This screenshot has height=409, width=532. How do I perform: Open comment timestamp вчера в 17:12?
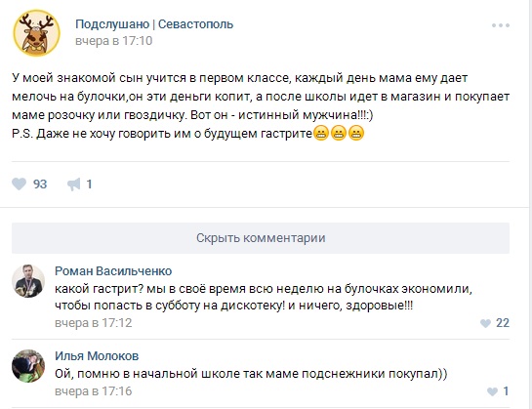tap(94, 323)
